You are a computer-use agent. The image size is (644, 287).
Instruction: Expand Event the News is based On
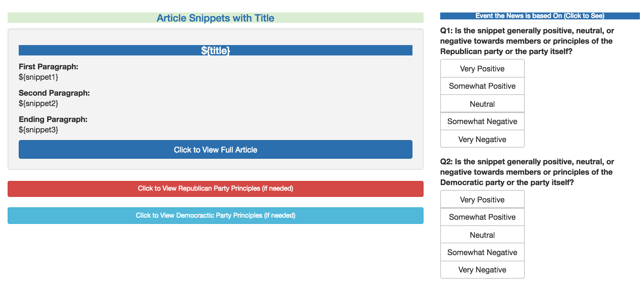click(x=540, y=16)
